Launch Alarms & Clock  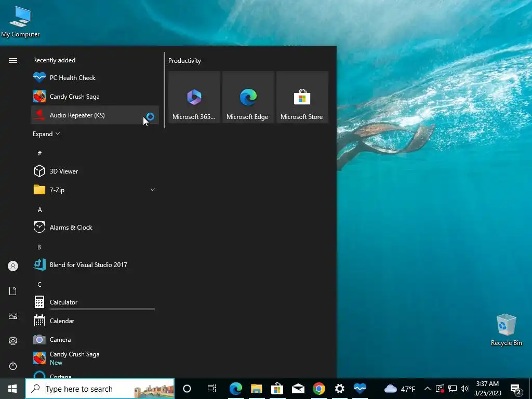coord(95,228)
